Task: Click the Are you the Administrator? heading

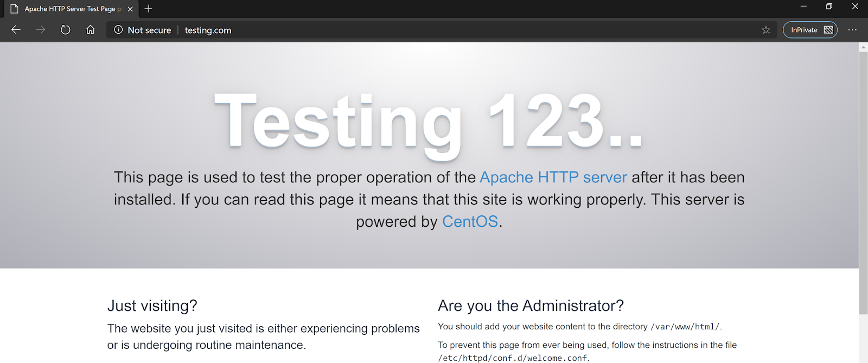Action: pyautogui.click(x=531, y=305)
